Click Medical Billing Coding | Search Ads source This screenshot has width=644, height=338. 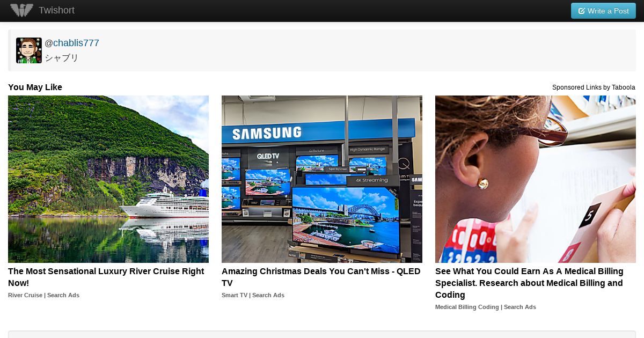pyautogui.click(x=486, y=307)
